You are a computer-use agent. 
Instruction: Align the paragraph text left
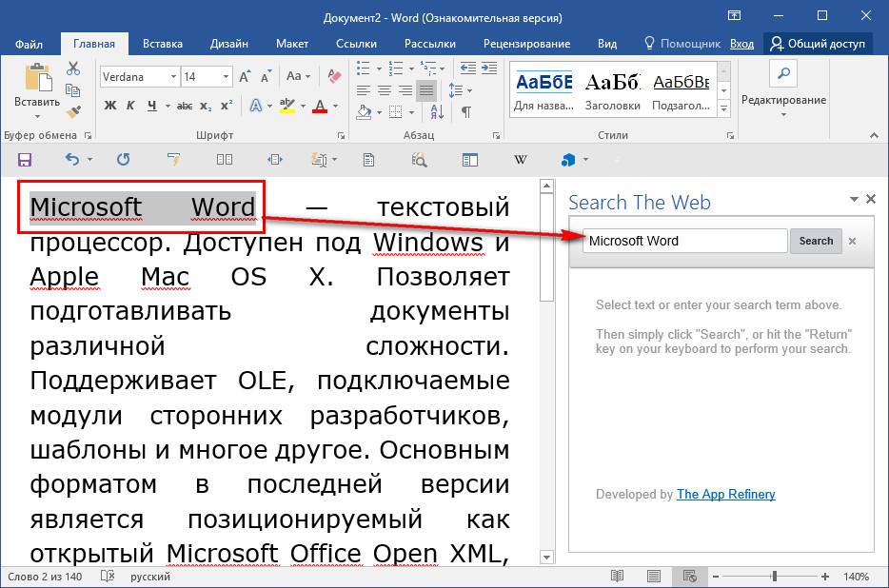(x=364, y=90)
